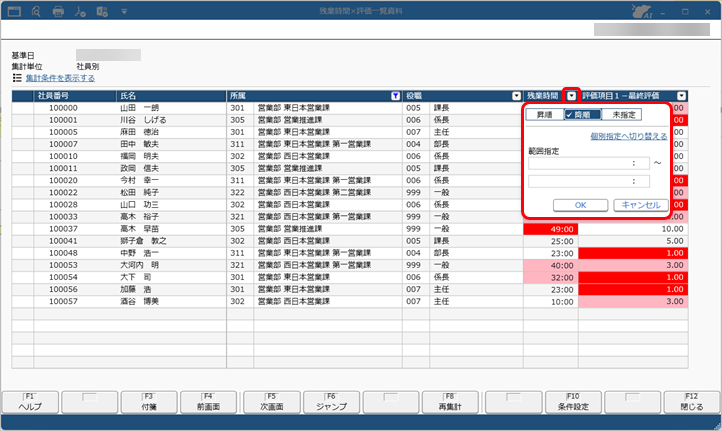This screenshot has width=722, height=431.
Task: Open the 所属 column filter dropdown
Action: [x=395, y=96]
